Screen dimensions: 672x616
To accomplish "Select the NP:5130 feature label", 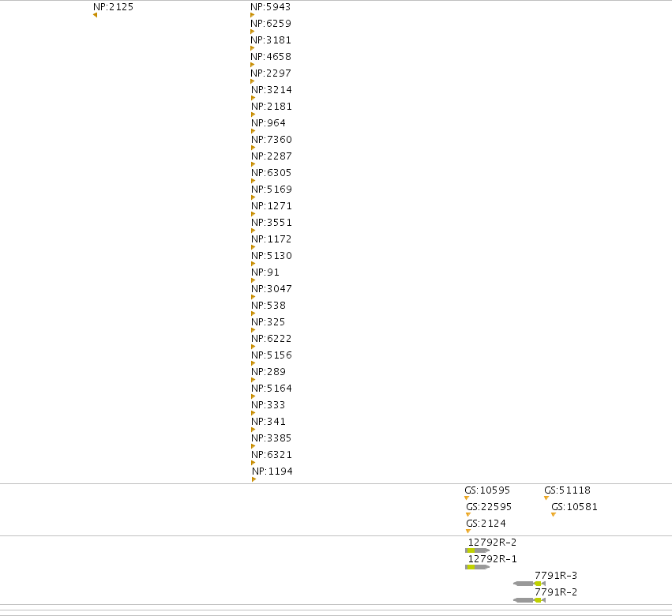I will tap(272, 256).
